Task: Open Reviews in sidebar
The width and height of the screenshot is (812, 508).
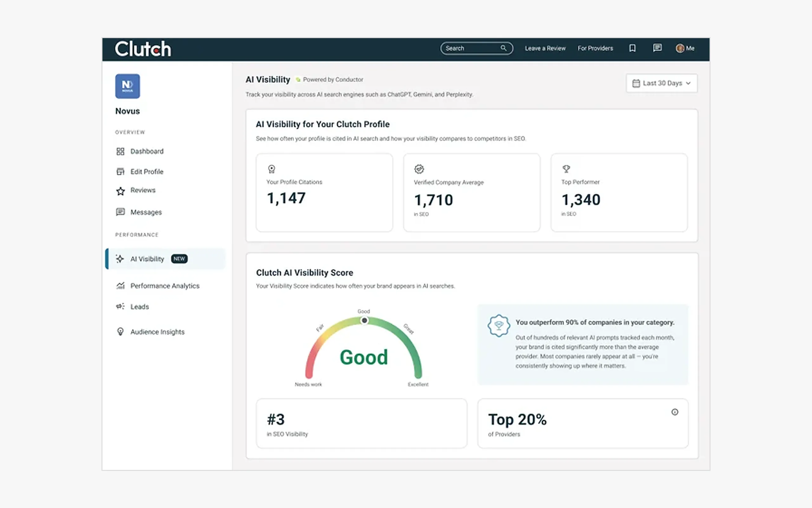Action: coord(143,190)
